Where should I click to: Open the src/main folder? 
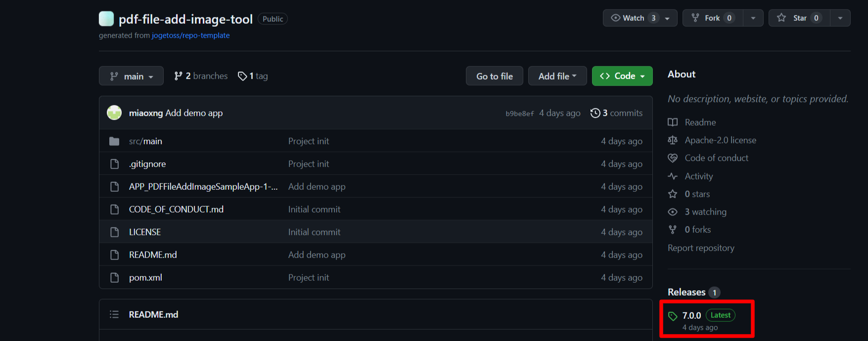[x=145, y=141]
